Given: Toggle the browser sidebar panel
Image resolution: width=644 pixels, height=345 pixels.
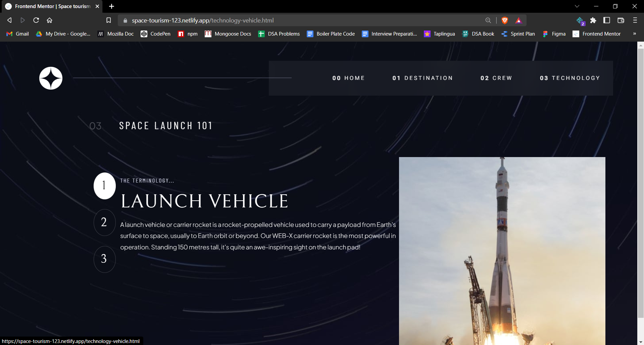Looking at the screenshot, I should 607,20.
